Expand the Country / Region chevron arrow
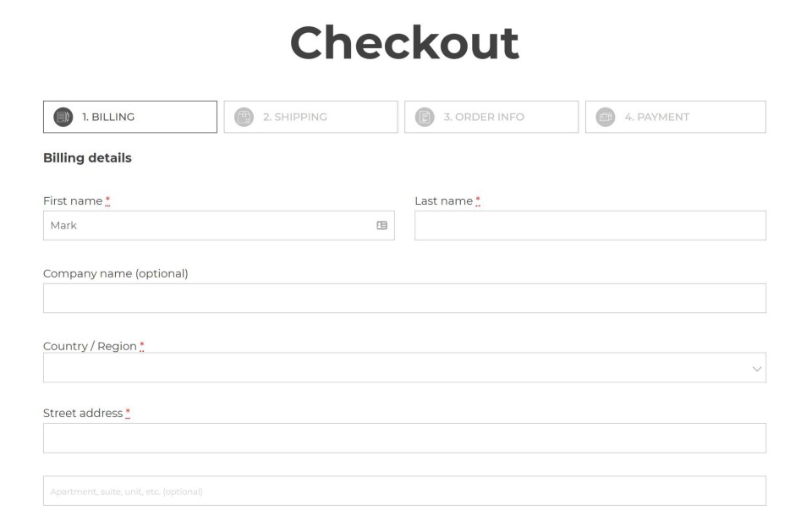This screenshot has height=527, width=812. (x=757, y=369)
